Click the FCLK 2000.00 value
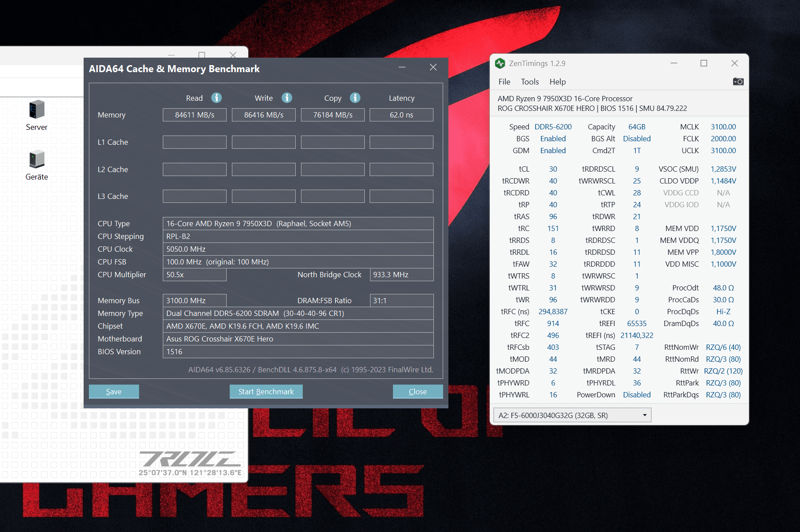The width and height of the screenshot is (800, 532). 723,139
